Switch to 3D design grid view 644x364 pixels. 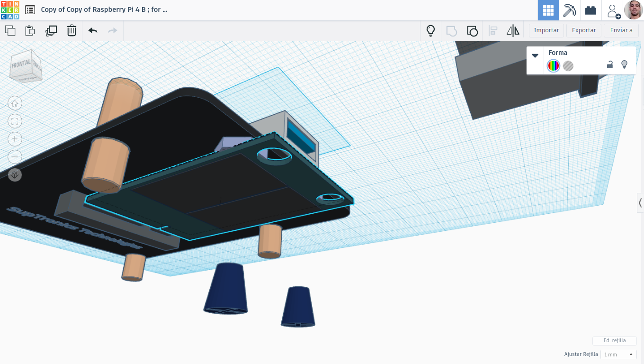[548, 10]
